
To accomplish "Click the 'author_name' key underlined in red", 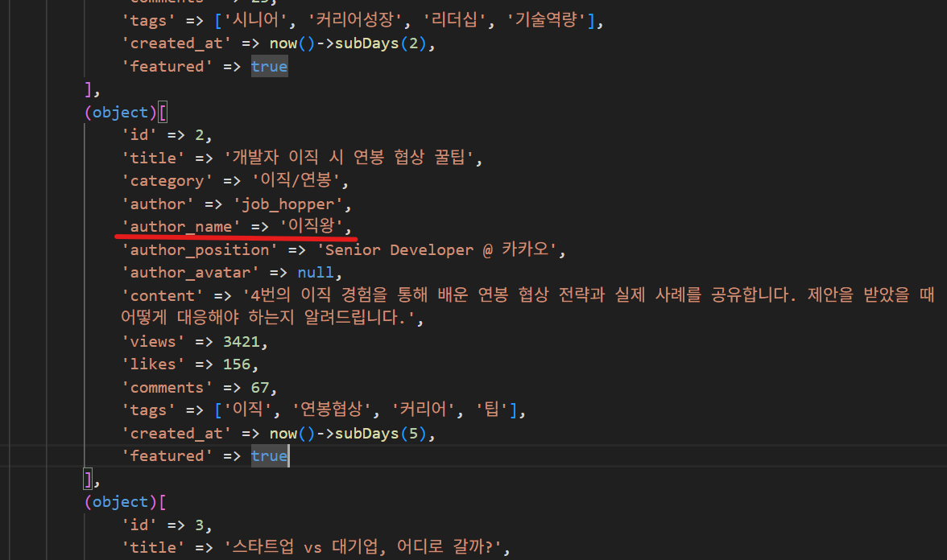I will click(x=180, y=227).
